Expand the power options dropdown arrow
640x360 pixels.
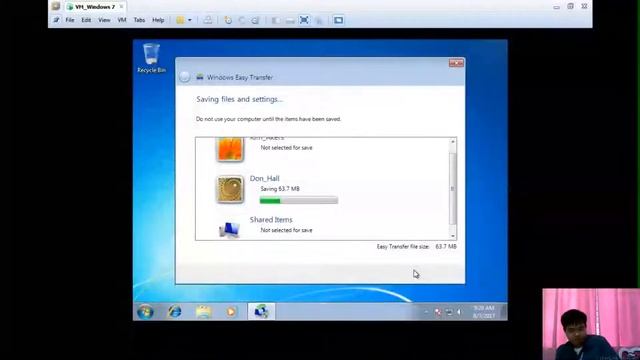point(190,20)
